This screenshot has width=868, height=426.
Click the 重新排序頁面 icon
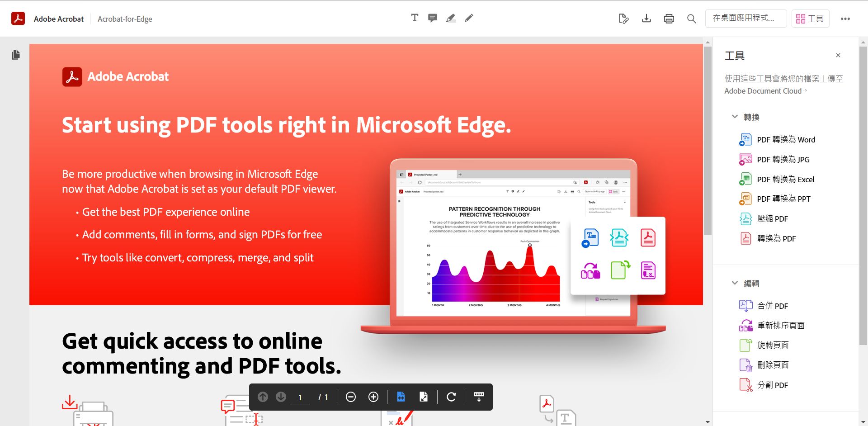(x=745, y=325)
